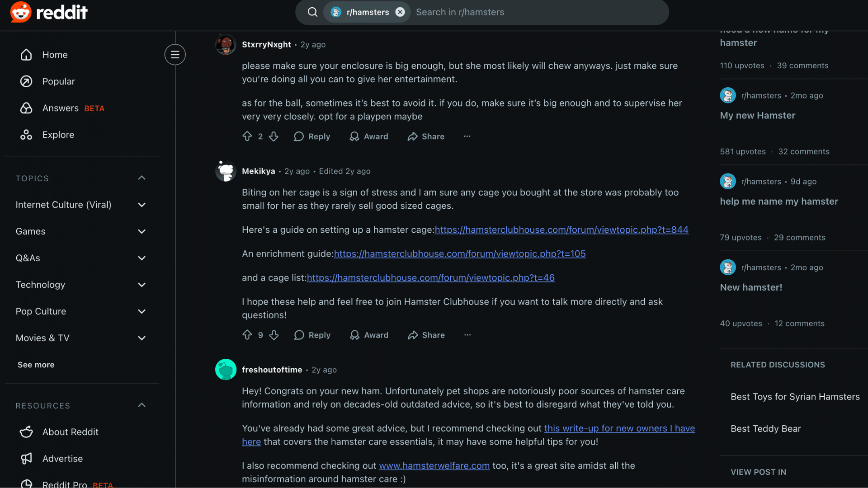Screen dimensions: 868x488
Task: Remove r/hamsters search filter chip
Action: coord(400,12)
